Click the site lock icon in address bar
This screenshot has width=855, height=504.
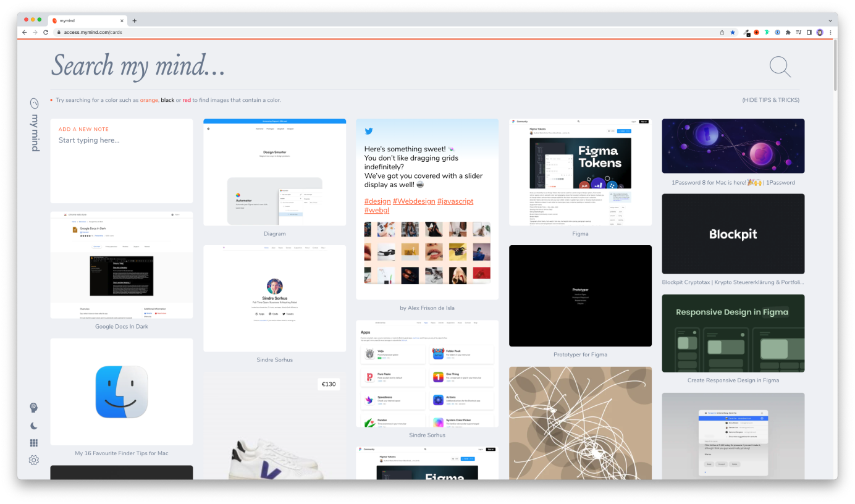pos(58,32)
